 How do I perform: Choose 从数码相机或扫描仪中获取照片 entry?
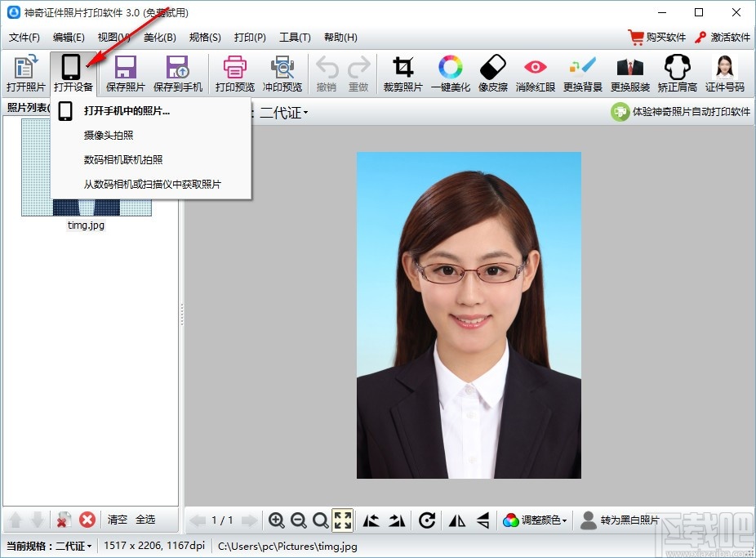coord(151,185)
